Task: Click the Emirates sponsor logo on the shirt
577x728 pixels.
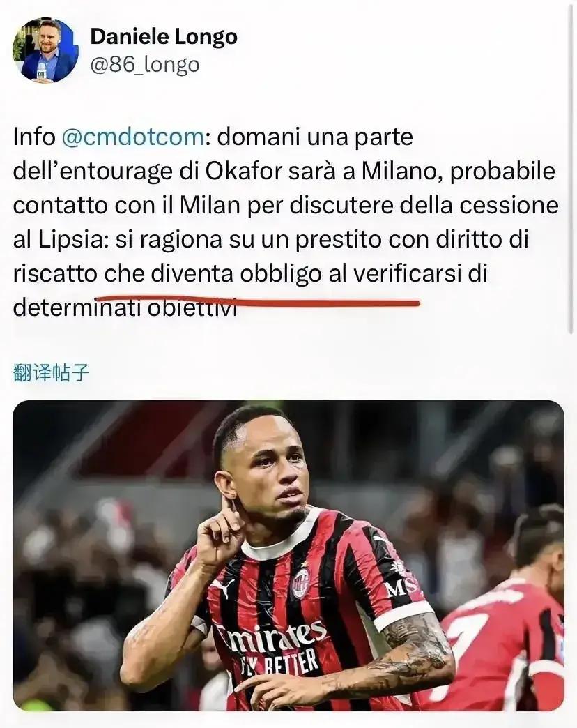Action: point(275,638)
